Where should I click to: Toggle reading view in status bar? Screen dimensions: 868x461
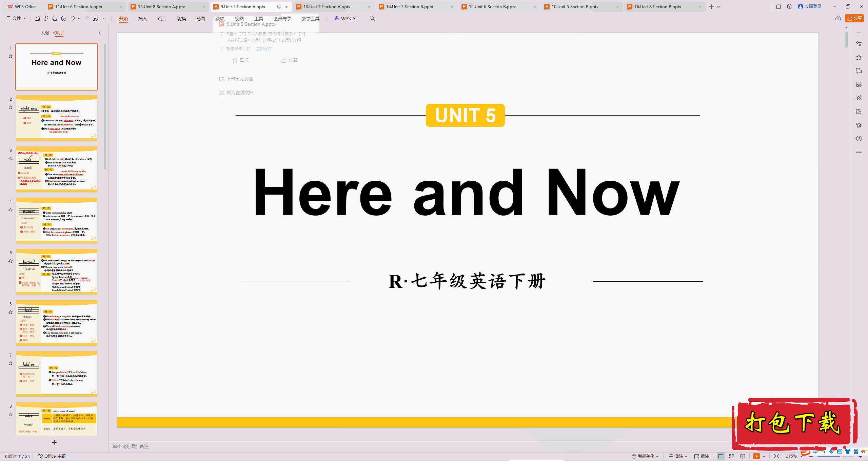click(x=743, y=456)
